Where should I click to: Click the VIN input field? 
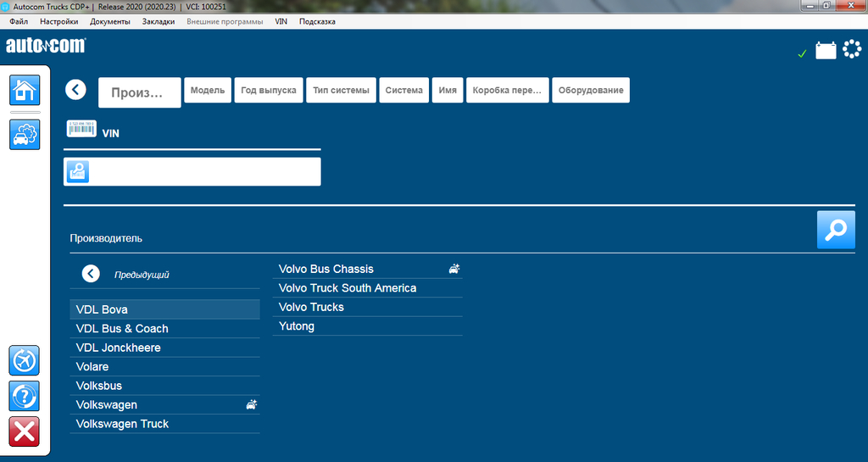point(192,171)
